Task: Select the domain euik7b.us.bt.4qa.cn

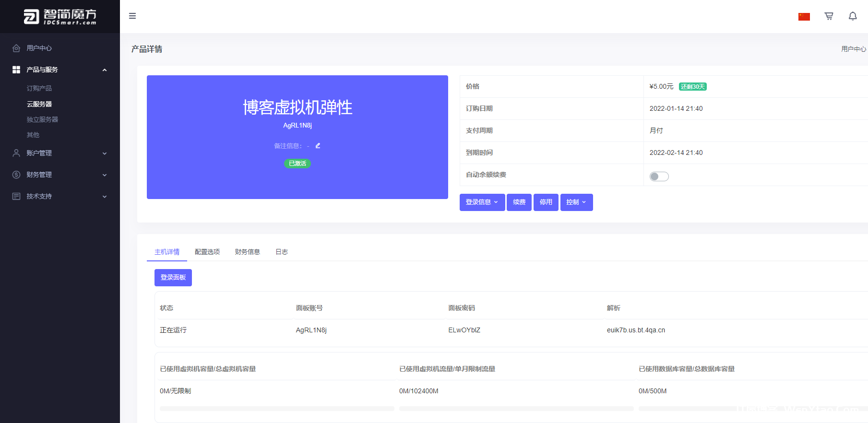Action: [x=636, y=330]
